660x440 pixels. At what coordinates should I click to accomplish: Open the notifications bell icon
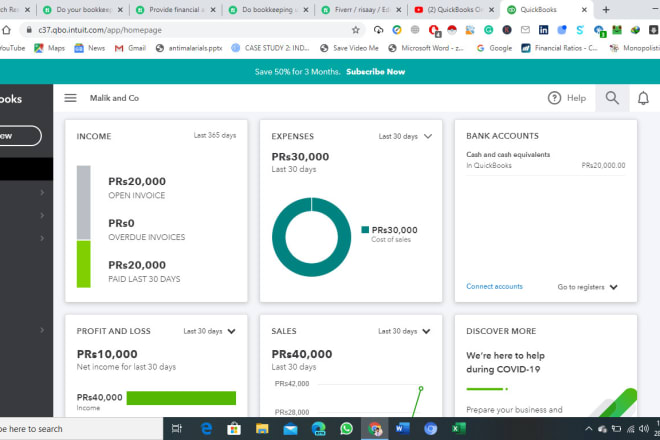coord(643,98)
